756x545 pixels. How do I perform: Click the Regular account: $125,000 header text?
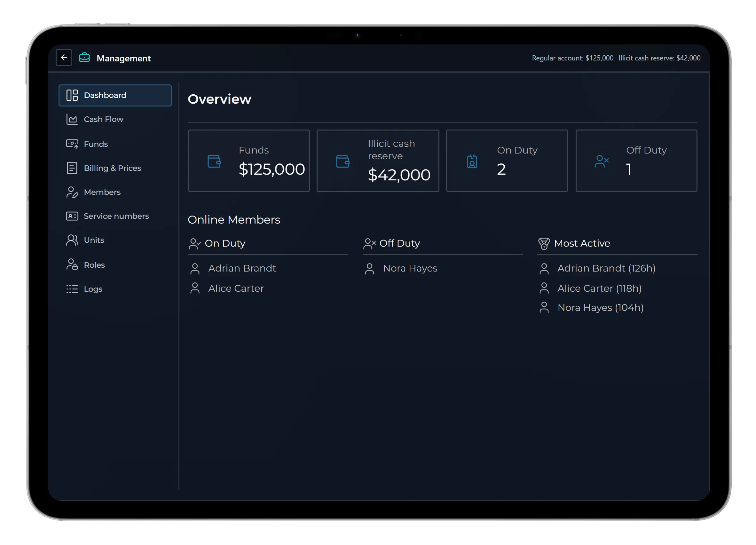572,58
